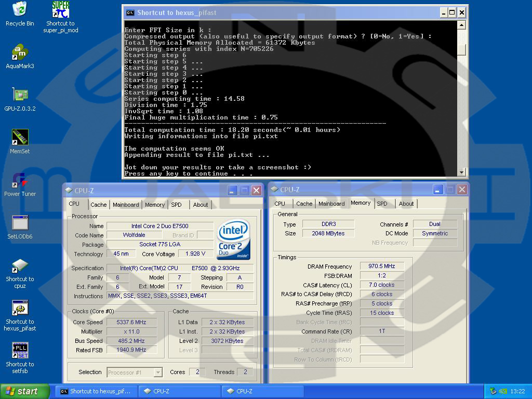Click the Channels # value Dual
Image resolution: width=532 pixels, height=399 pixels.
click(x=435, y=224)
